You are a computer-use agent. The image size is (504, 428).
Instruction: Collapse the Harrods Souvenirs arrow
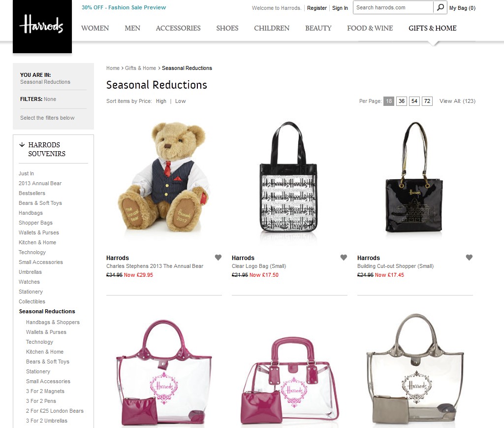(x=22, y=145)
